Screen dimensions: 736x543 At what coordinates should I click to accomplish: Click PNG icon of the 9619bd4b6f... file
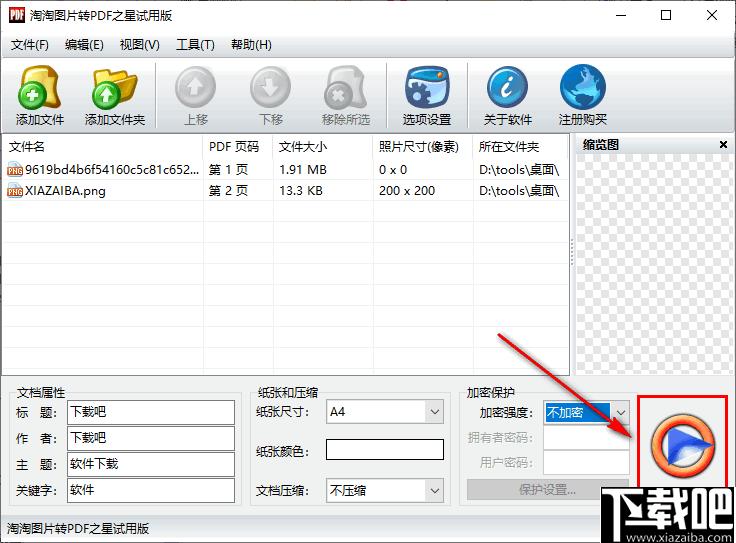click(15, 170)
